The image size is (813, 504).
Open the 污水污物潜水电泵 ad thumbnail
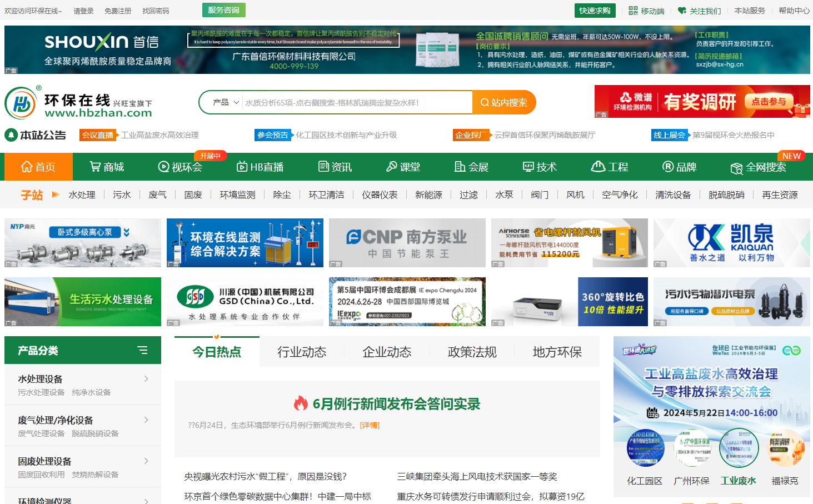point(732,302)
